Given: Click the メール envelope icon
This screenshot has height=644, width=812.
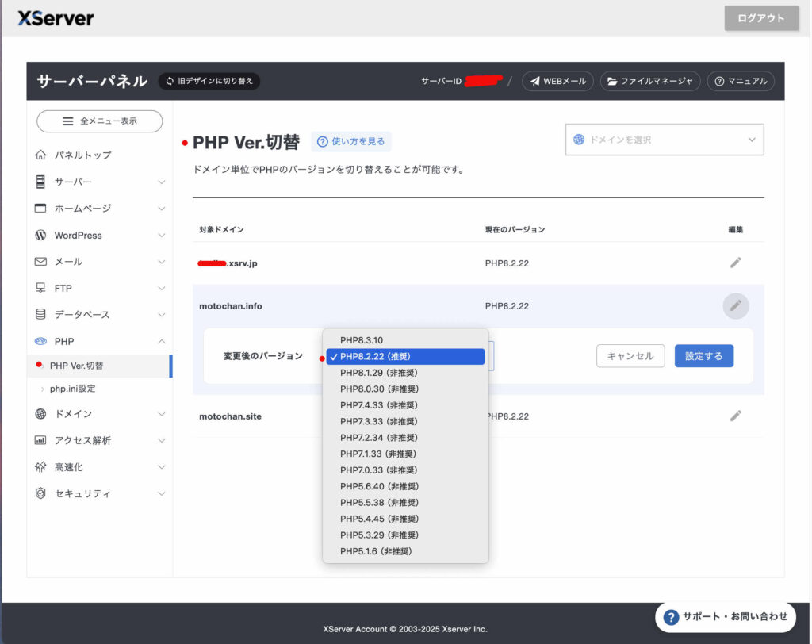Looking at the screenshot, I should point(40,262).
